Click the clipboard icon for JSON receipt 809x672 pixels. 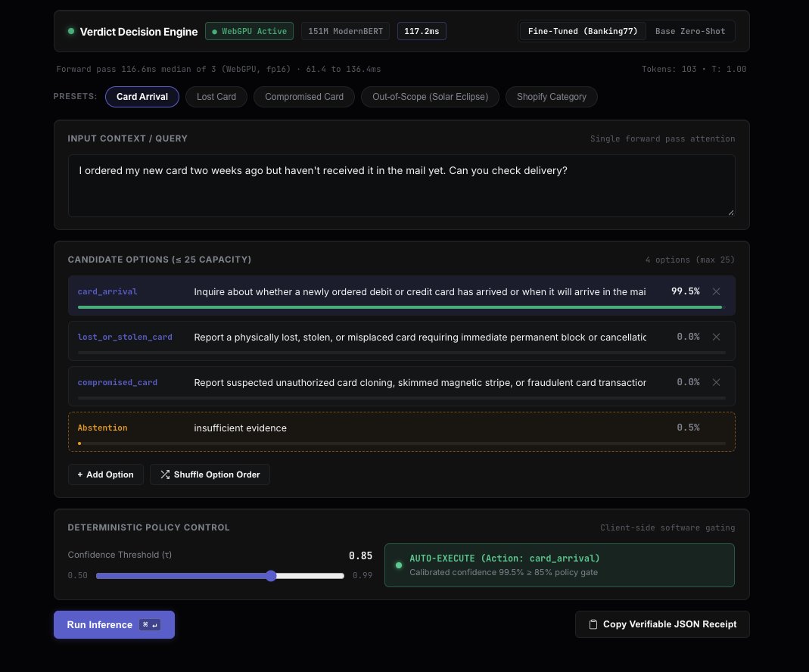(593, 624)
